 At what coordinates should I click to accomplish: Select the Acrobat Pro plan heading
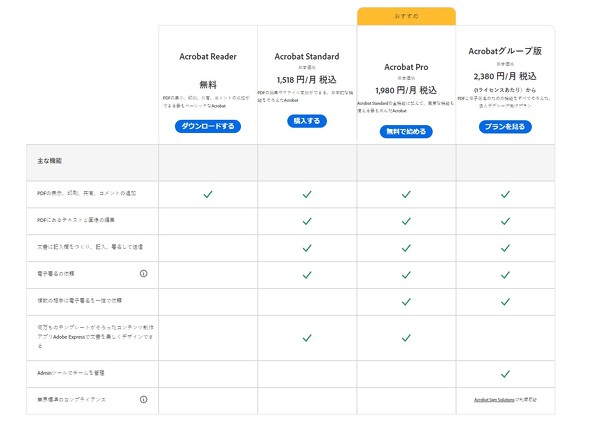point(406,67)
